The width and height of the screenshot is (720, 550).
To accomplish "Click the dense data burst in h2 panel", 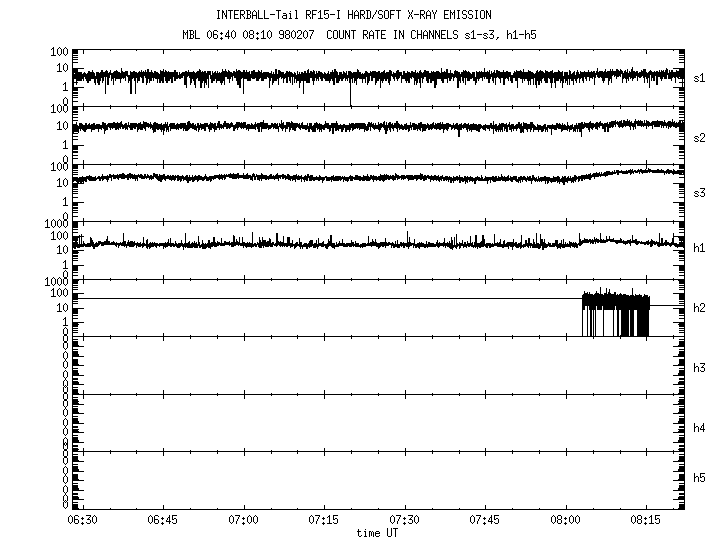I will click(x=615, y=312).
